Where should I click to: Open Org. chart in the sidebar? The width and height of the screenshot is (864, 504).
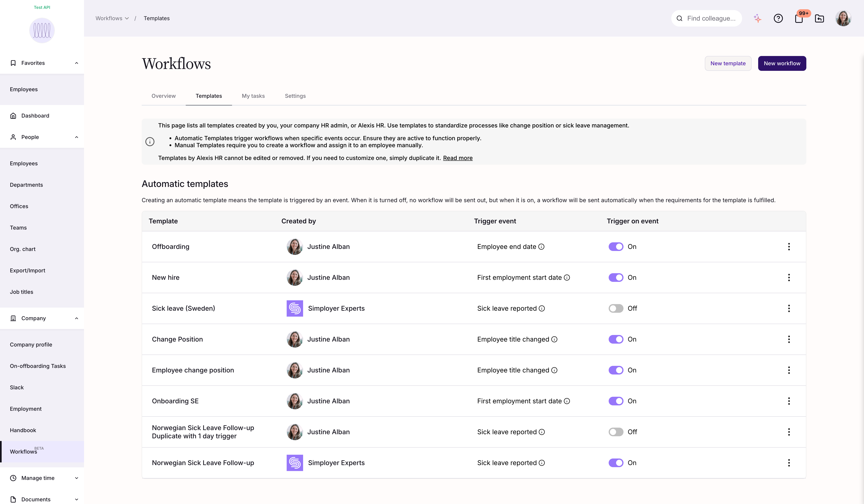23,249
